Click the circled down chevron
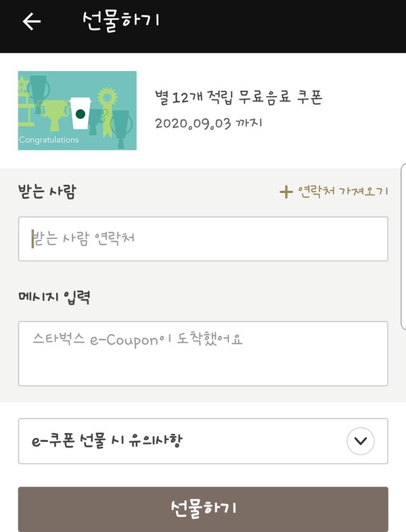The width and height of the screenshot is (406, 532). pyautogui.click(x=360, y=441)
